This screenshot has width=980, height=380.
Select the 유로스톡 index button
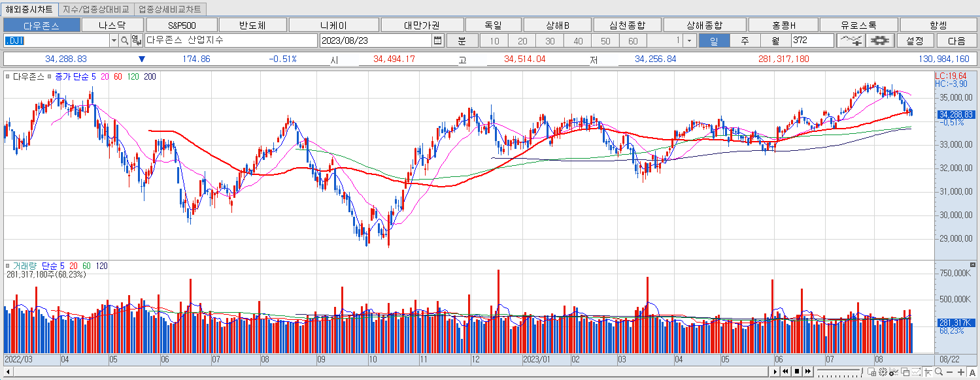tap(859, 25)
